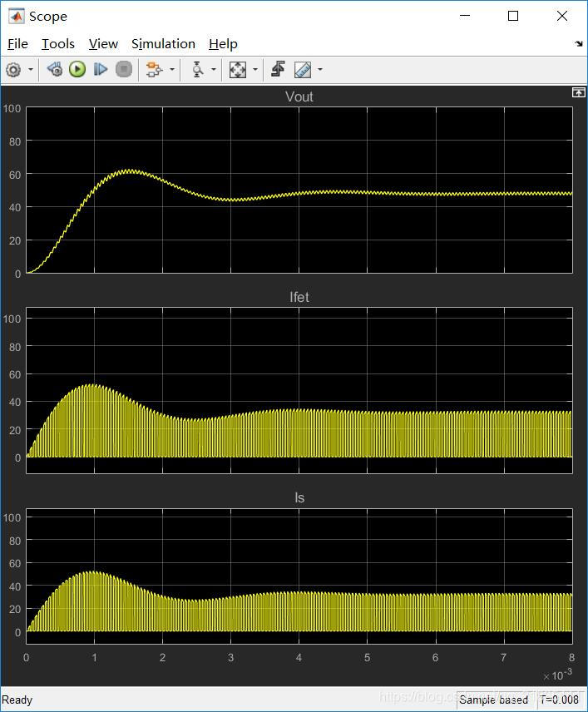588x712 pixels.
Task: Click the Step Back button
Action: tap(55, 70)
